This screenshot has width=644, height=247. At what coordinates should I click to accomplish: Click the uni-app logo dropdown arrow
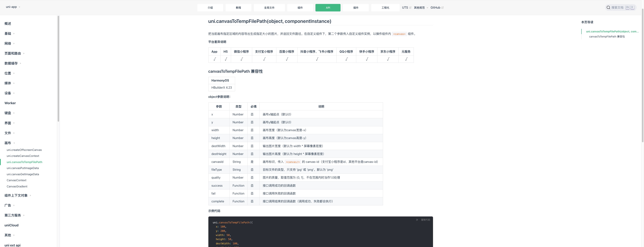[19, 7]
